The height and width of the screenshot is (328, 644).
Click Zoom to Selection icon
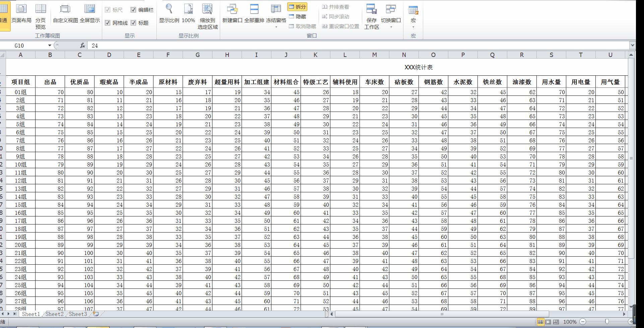tap(207, 9)
